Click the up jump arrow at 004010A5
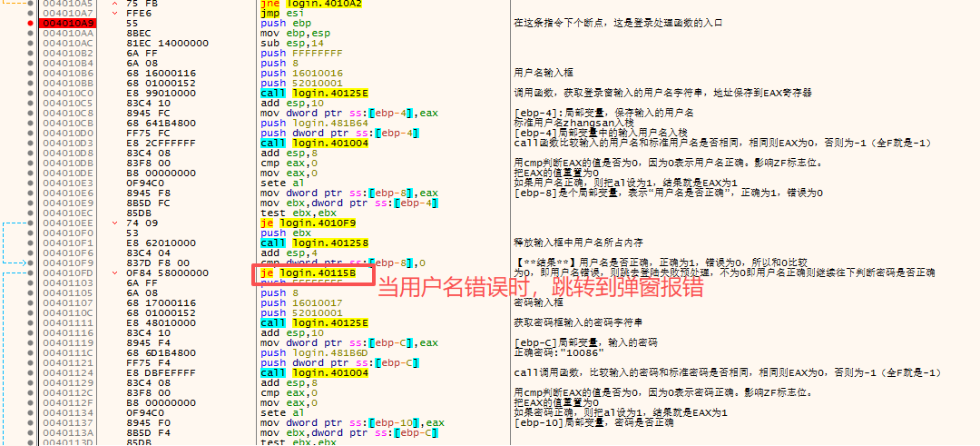The image size is (980, 446). tap(113, 3)
